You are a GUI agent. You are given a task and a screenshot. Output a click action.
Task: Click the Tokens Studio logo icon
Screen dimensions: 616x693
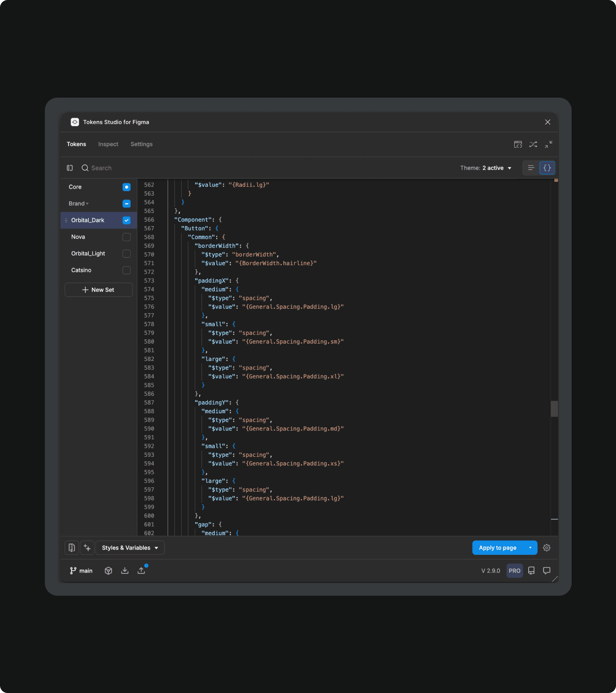pos(75,122)
